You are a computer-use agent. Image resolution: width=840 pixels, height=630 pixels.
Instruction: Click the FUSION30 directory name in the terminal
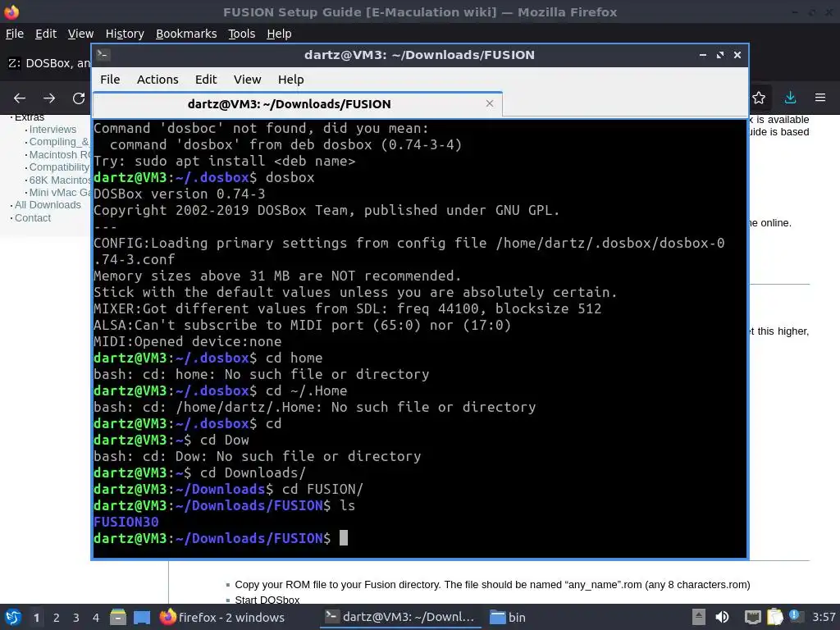click(x=126, y=522)
